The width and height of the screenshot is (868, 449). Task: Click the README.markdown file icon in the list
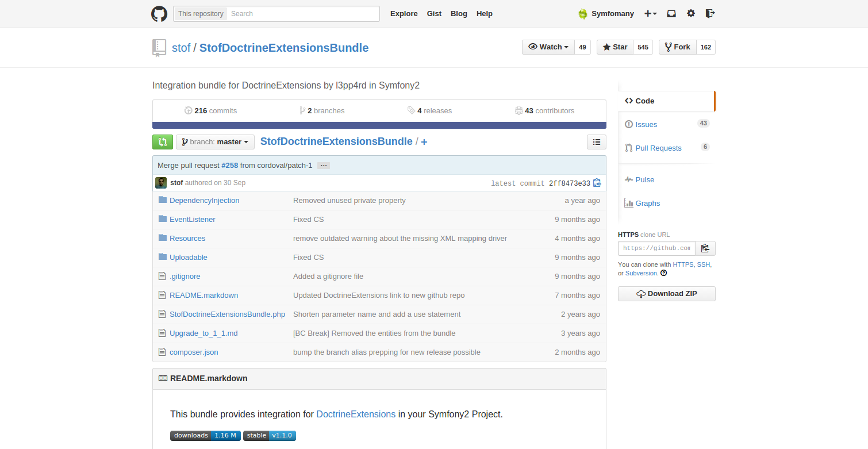(x=162, y=295)
